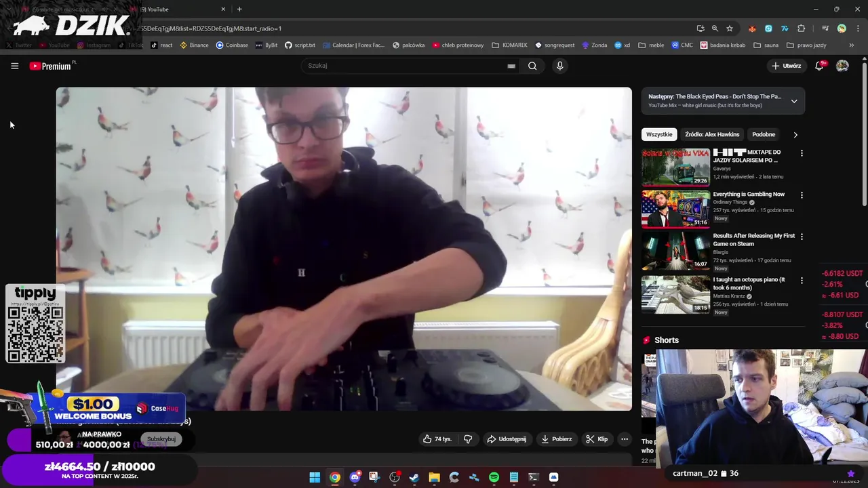Open the Utwórz create menu
The width and height of the screenshot is (868, 488).
(x=787, y=66)
